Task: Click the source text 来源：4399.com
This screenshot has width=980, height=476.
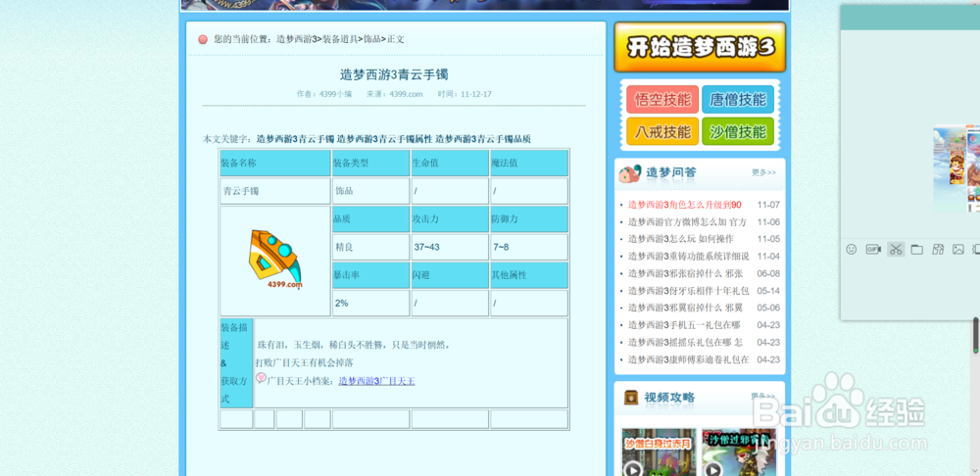Action: [x=394, y=94]
